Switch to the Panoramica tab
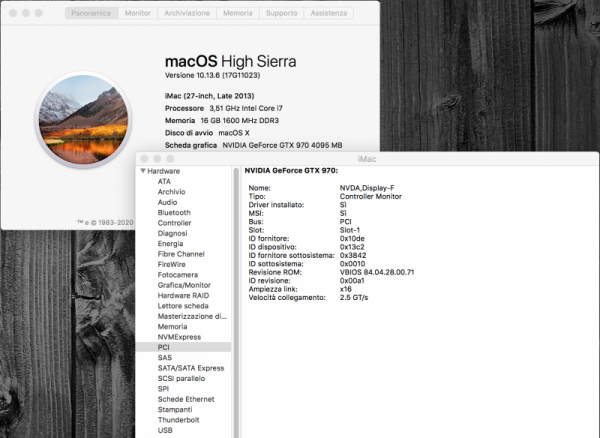 pos(91,13)
